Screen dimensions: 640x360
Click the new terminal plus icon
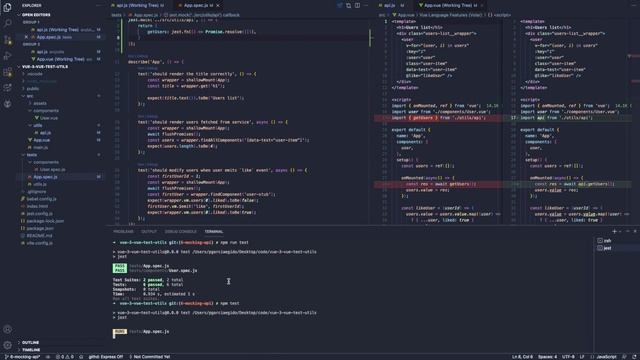tap(614, 231)
